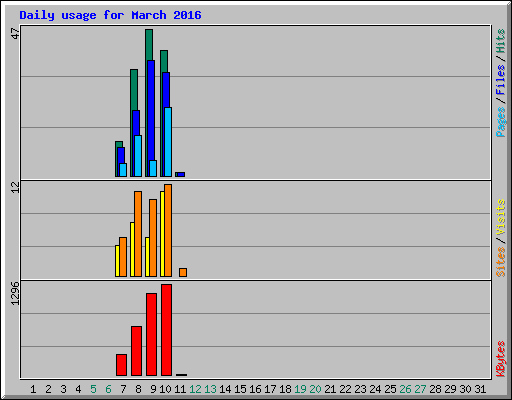
Task: Select the red KBytes bar for day 8
Action: coord(136,351)
